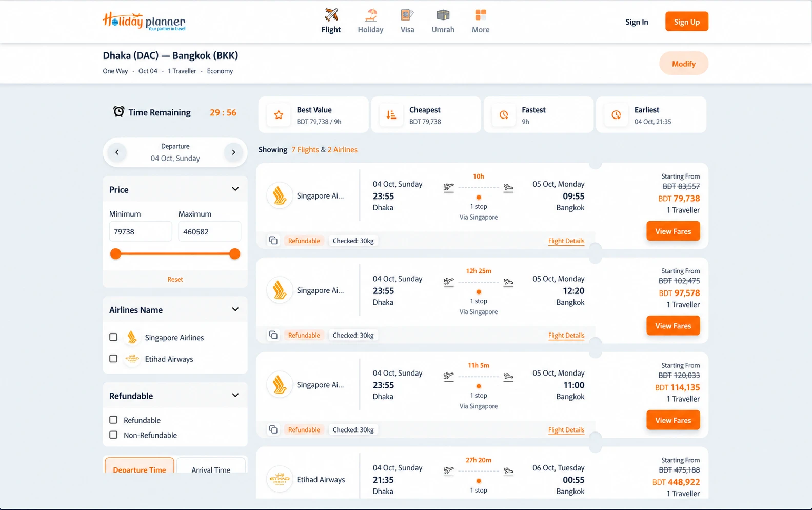Tick the Refundable checkbox

coord(113,420)
